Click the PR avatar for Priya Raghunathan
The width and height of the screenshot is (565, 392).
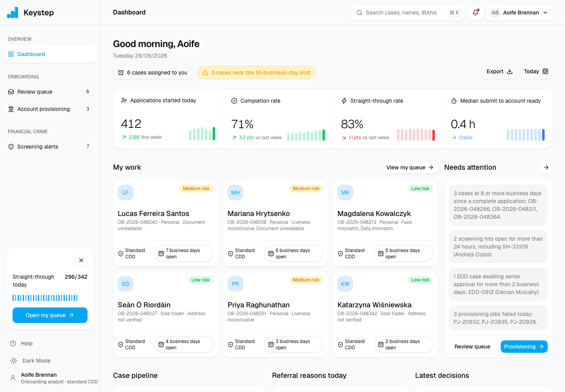pos(235,284)
